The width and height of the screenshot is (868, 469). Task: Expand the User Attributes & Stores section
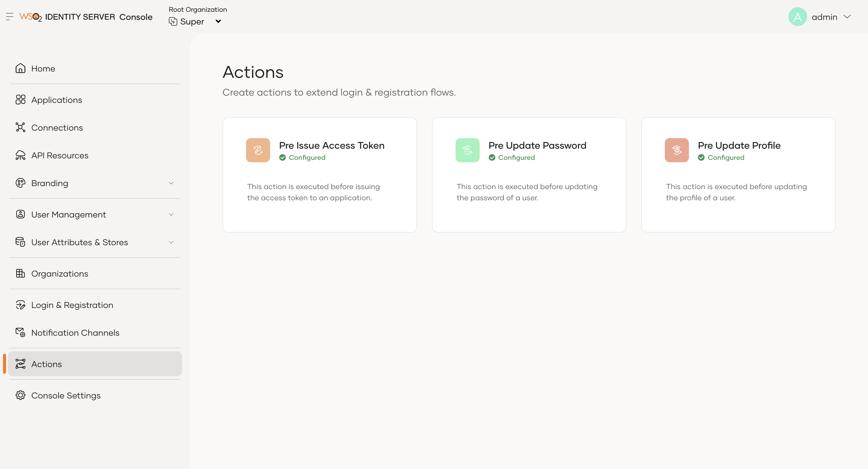click(171, 242)
